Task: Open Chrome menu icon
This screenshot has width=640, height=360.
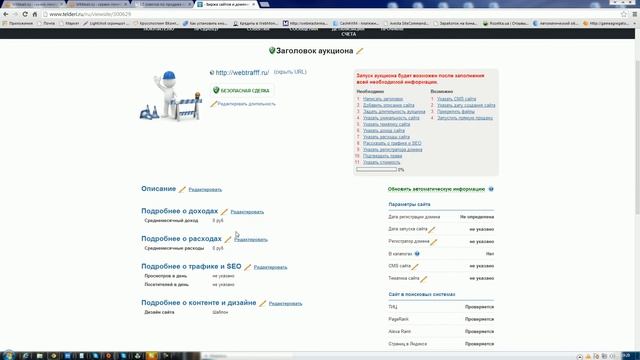Action: point(635,14)
